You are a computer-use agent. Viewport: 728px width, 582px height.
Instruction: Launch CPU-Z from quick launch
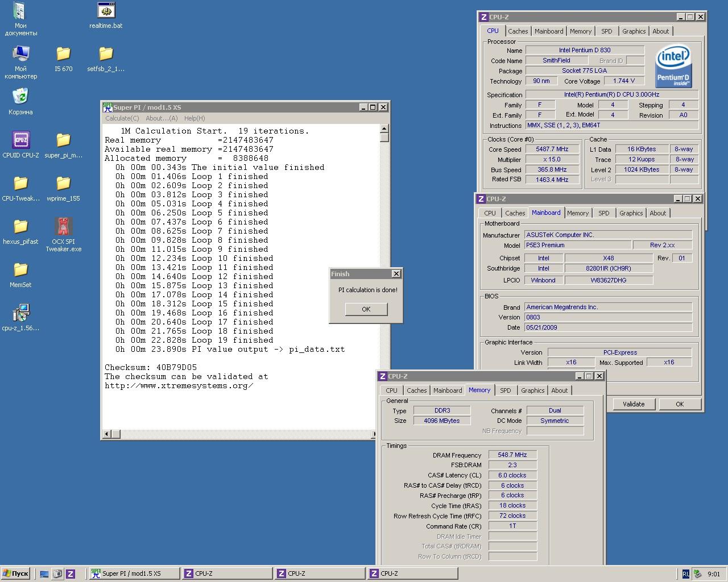(x=71, y=574)
